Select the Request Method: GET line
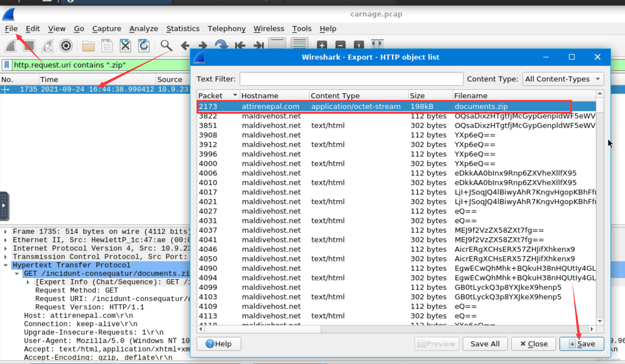Image resolution: width=625 pixels, height=364 pixels. pos(76,290)
